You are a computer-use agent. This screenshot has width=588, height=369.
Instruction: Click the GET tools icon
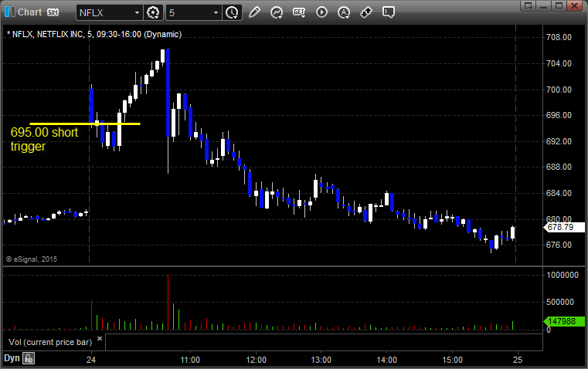coord(300,12)
